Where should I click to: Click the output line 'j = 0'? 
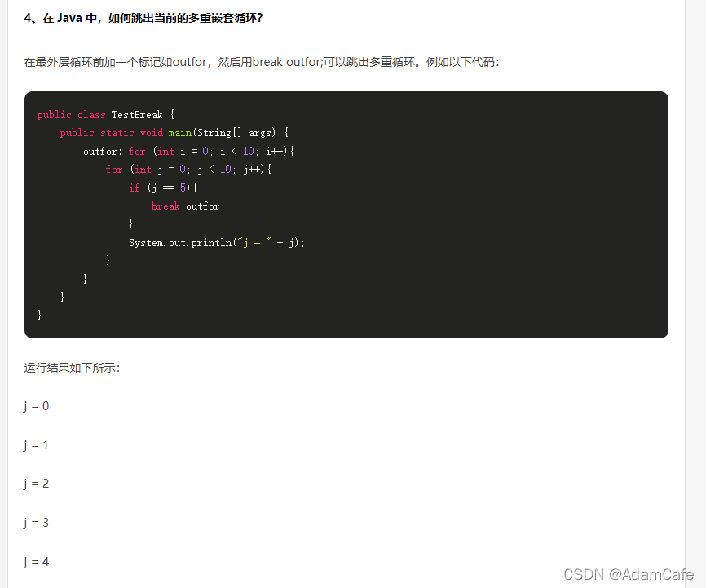[x=37, y=406]
